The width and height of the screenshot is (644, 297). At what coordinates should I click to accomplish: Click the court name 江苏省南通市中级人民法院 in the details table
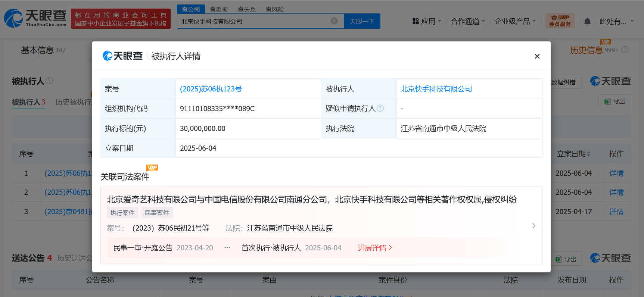[444, 128]
